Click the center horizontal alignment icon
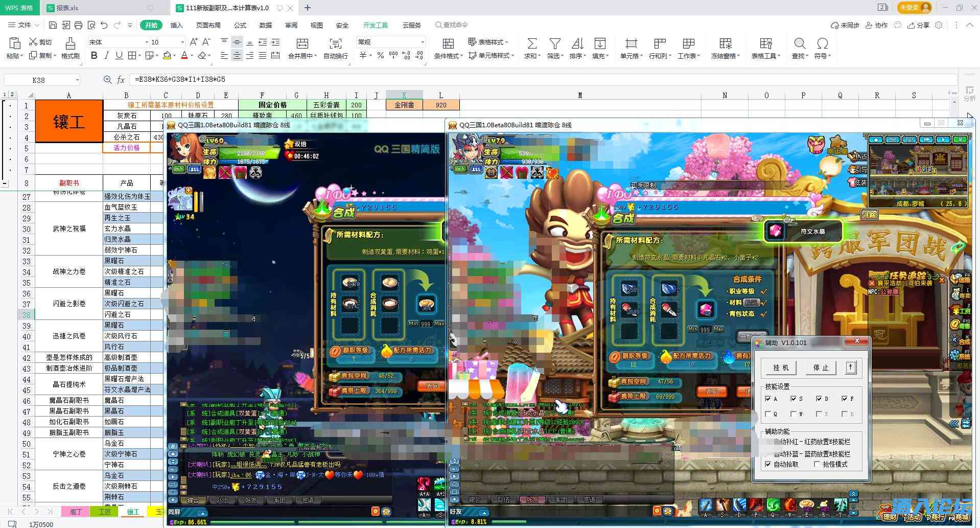This screenshot has width=980, height=528. (237, 55)
